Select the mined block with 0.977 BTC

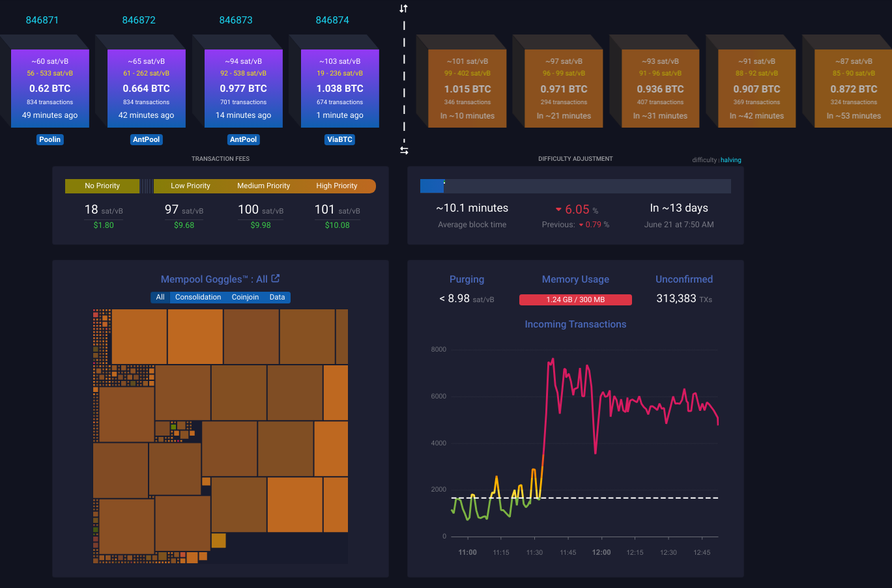tap(244, 89)
